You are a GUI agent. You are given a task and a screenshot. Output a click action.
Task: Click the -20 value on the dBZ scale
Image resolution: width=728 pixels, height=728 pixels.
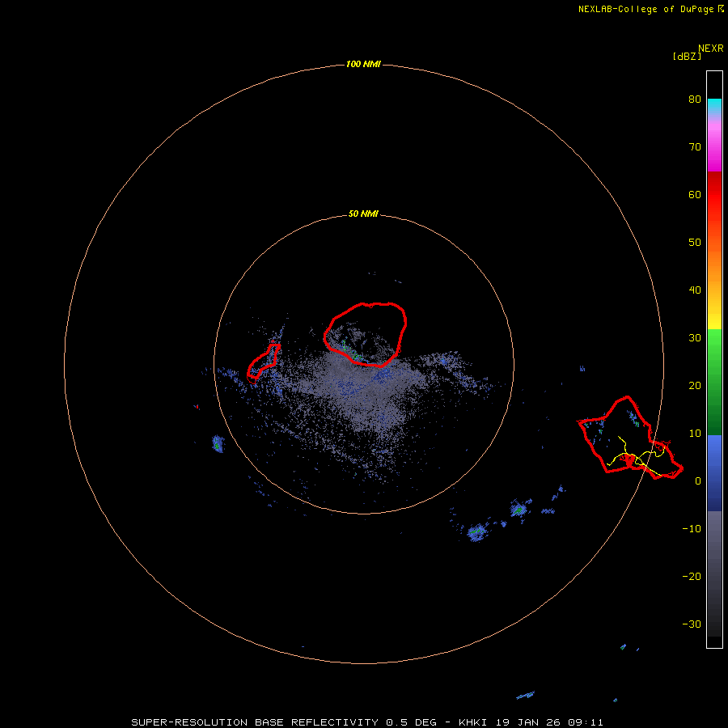click(x=692, y=577)
